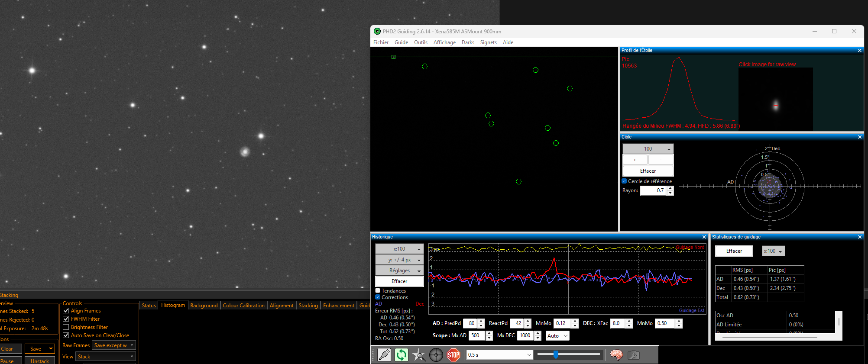Close the Historique panel

[704, 237]
